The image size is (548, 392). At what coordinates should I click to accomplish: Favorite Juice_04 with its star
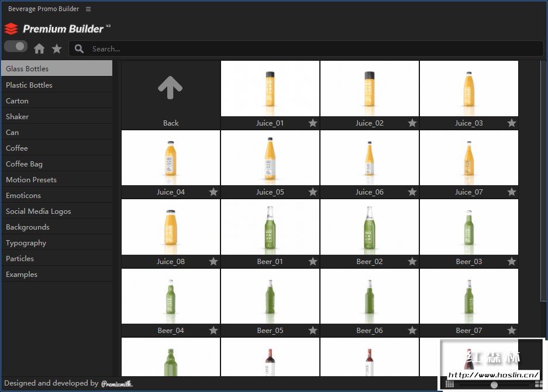click(213, 192)
